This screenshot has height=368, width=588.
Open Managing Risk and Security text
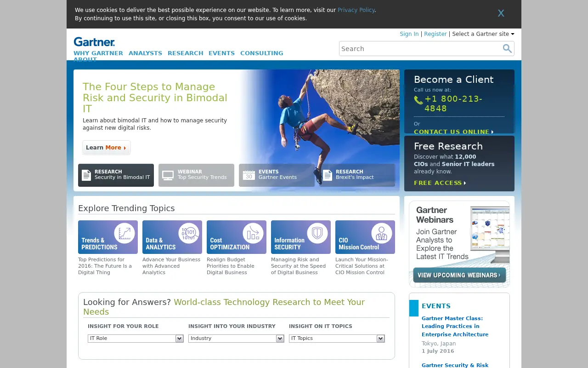tap(298, 266)
